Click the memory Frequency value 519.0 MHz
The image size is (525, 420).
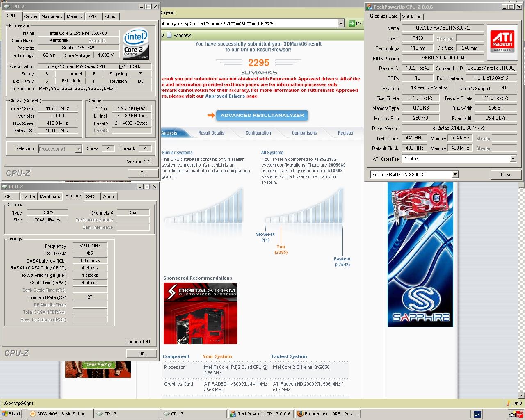[x=90, y=246]
